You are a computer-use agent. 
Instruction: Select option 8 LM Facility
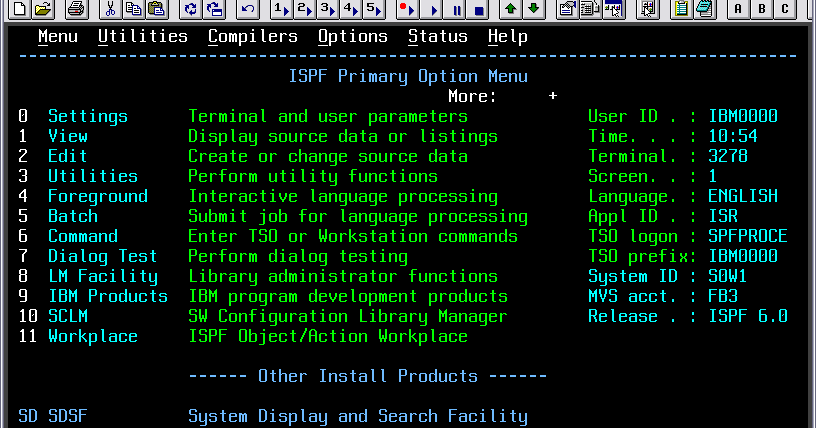103,276
